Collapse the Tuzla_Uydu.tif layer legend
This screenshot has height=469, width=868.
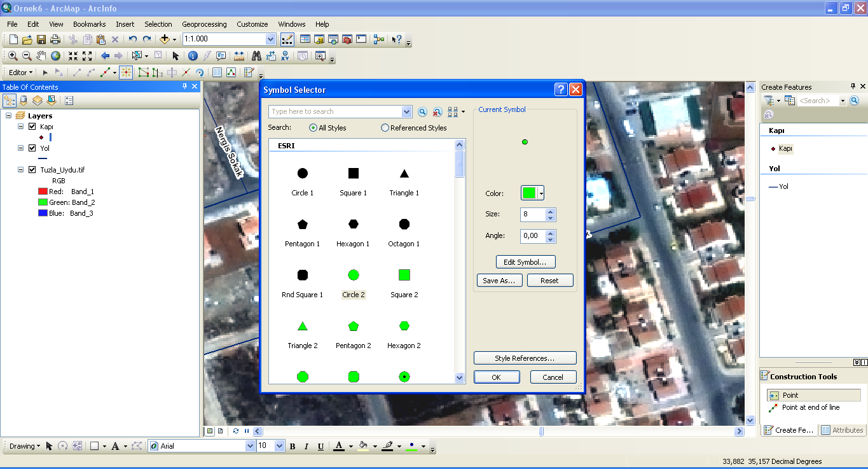pos(21,170)
